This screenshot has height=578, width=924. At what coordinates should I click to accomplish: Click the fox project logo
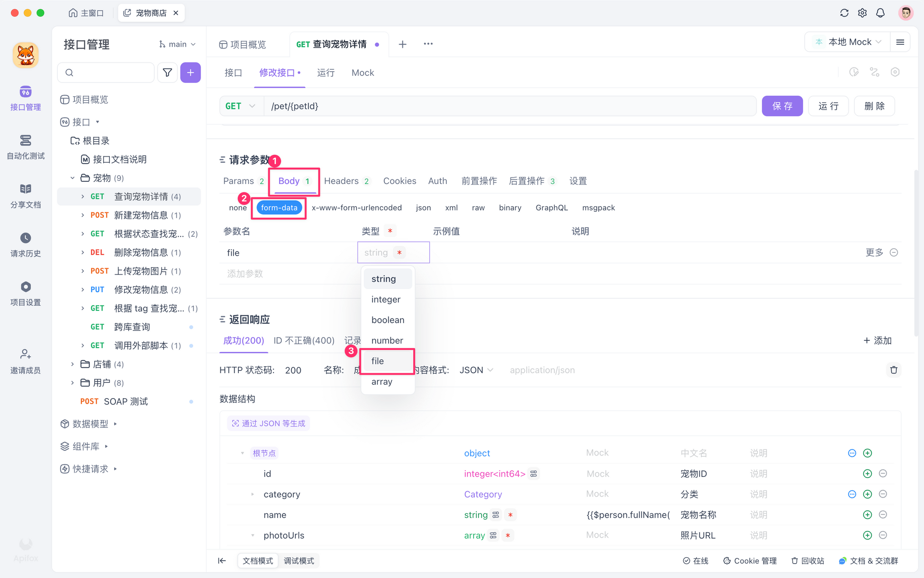pos(25,55)
